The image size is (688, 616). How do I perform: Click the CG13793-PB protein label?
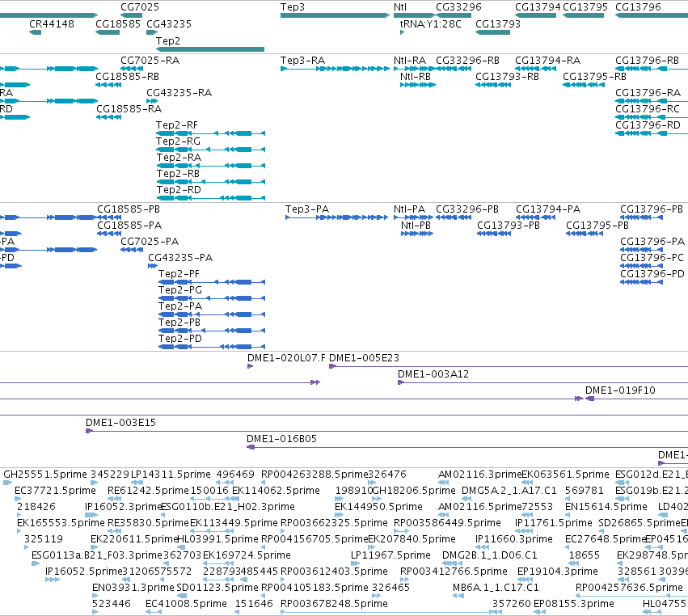pyautogui.click(x=509, y=225)
